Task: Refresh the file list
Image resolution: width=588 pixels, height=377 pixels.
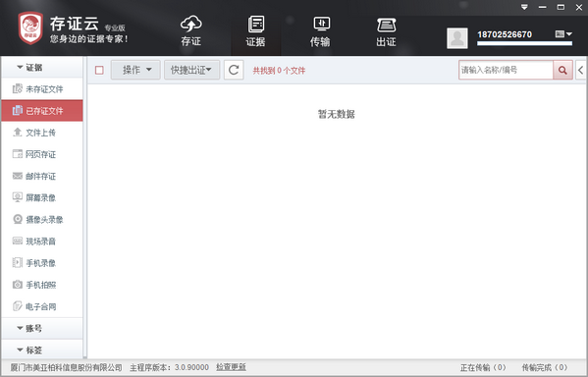Action: tap(234, 70)
